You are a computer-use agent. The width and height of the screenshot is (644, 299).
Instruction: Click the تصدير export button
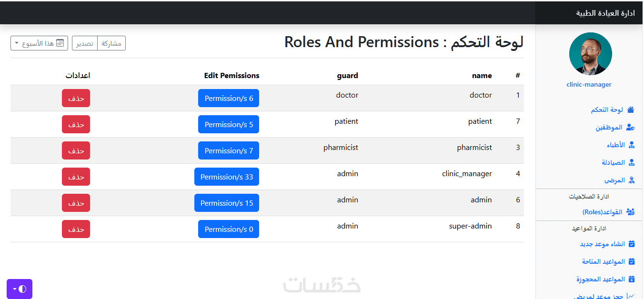(85, 43)
